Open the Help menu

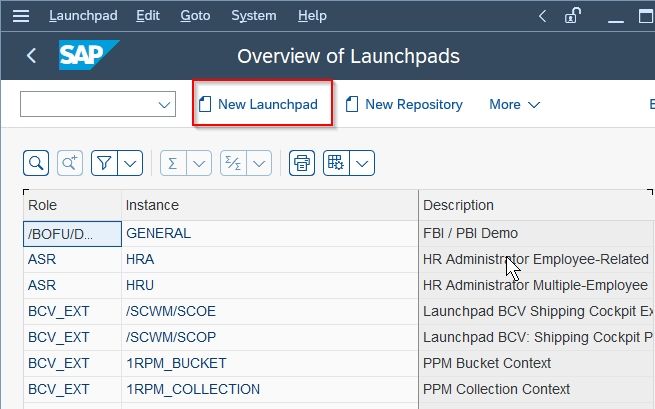312,16
